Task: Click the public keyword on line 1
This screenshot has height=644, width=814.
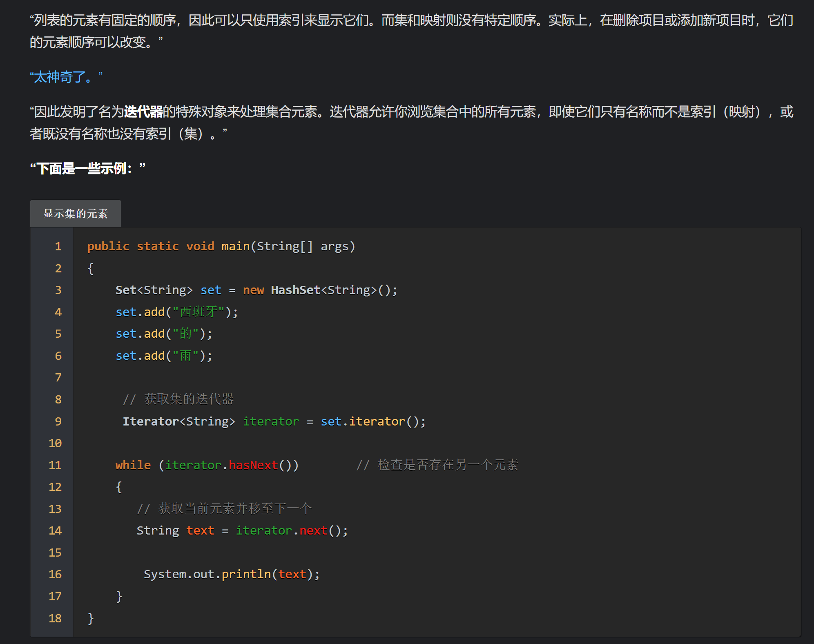Action: [107, 246]
